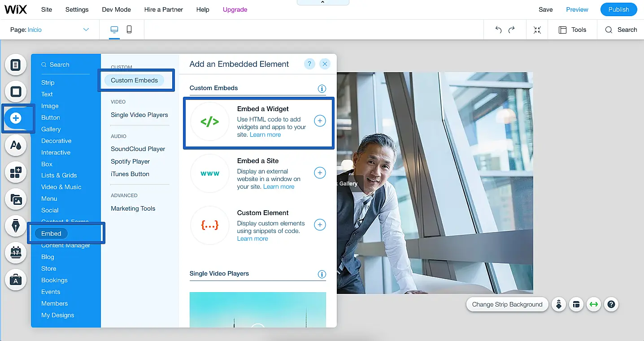Viewport: 644px width, 341px height.
Task: Select Text in the Add menu
Action: tap(47, 94)
